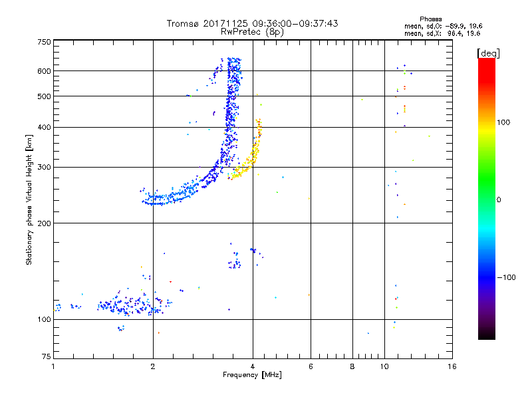Click the colorbar label '-100'
The width and height of the screenshot is (532, 399).
(x=507, y=277)
